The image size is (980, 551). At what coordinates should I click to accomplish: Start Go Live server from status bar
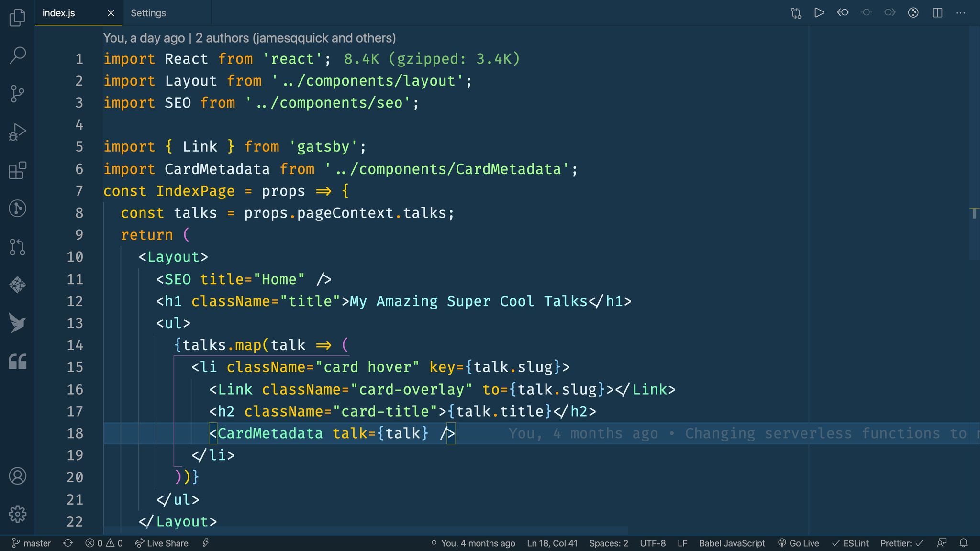(799, 543)
